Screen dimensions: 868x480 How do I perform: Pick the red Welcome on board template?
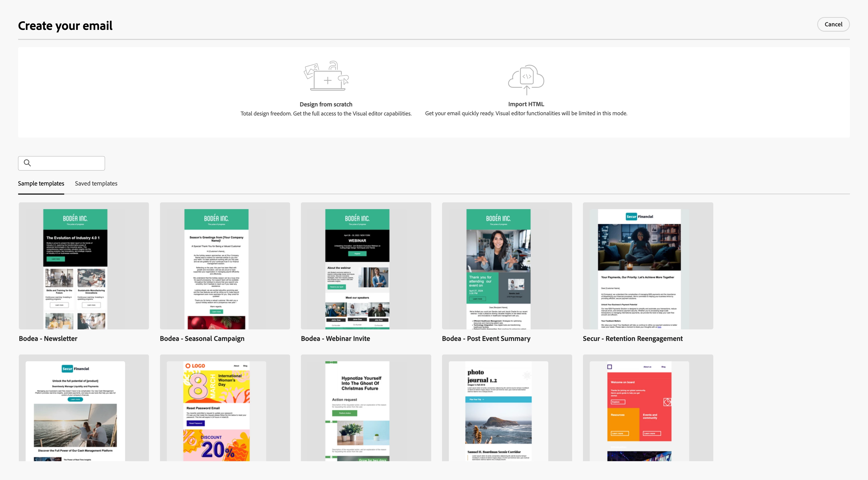pyautogui.click(x=648, y=408)
